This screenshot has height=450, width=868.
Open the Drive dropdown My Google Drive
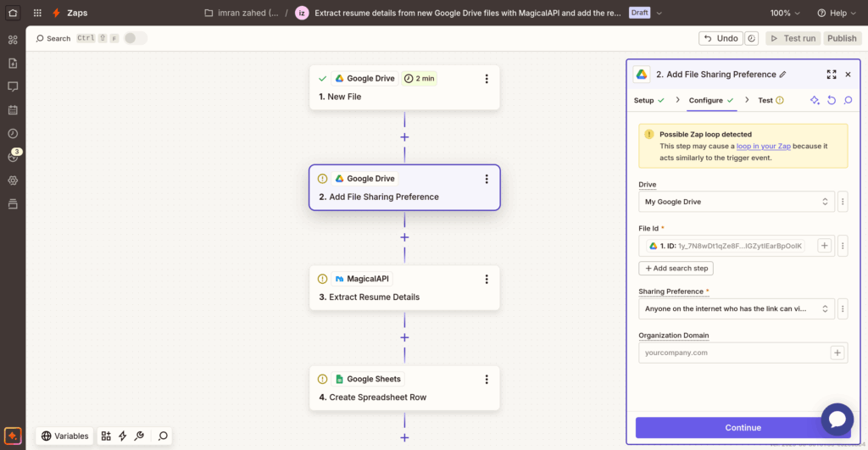click(737, 202)
